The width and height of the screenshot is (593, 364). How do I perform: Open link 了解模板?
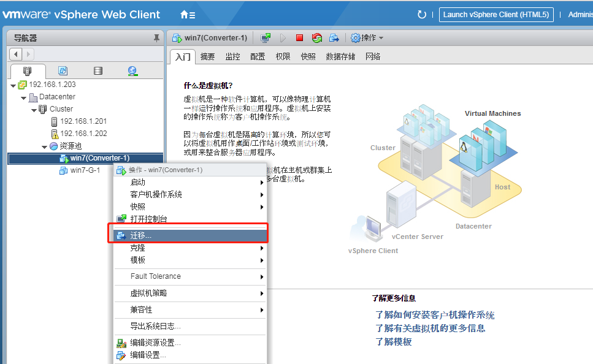tap(393, 342)
